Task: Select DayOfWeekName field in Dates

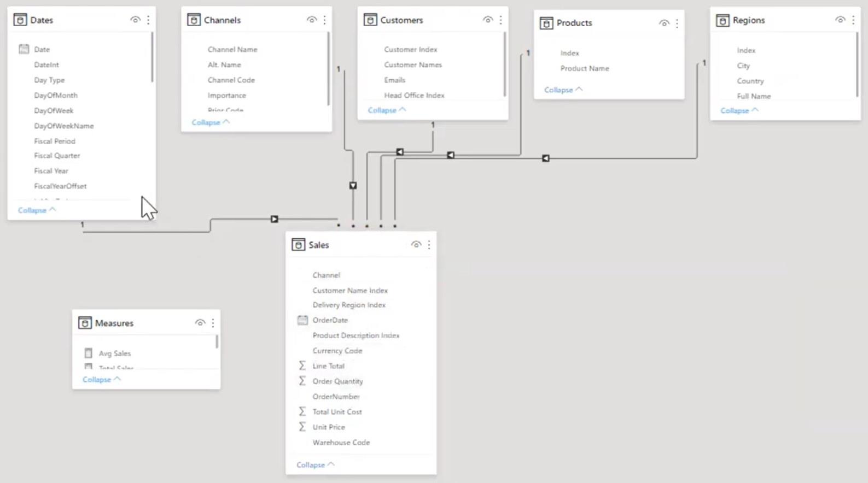Action: coord(64,126)
